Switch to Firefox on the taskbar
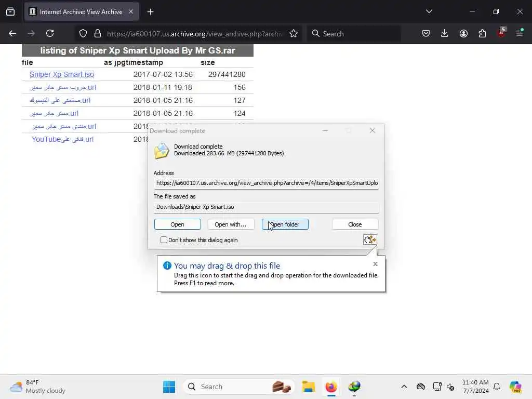 tap(331, 387)
